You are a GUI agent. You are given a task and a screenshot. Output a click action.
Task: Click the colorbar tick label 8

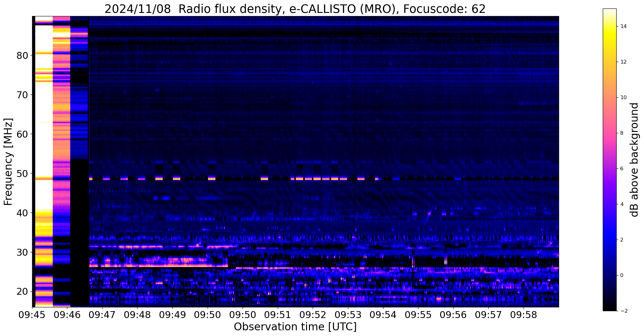621,133
